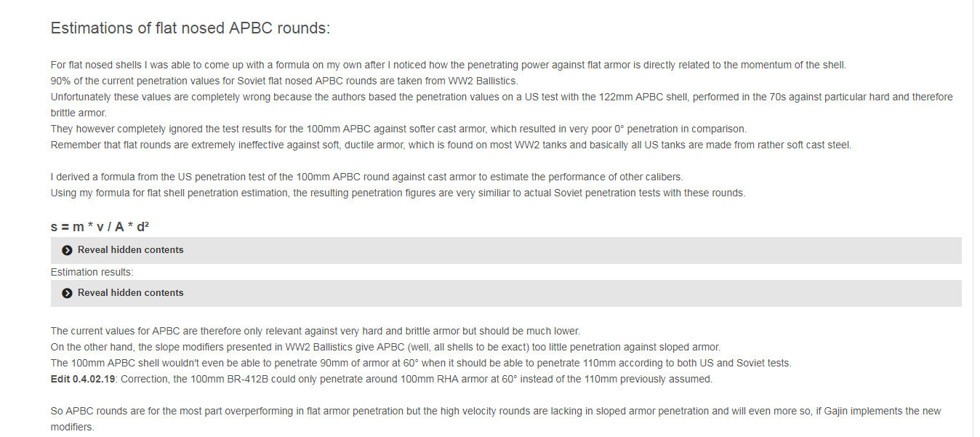Click the Estimation results: label
The height and width of the screenshot is (437, 980).
92,272
